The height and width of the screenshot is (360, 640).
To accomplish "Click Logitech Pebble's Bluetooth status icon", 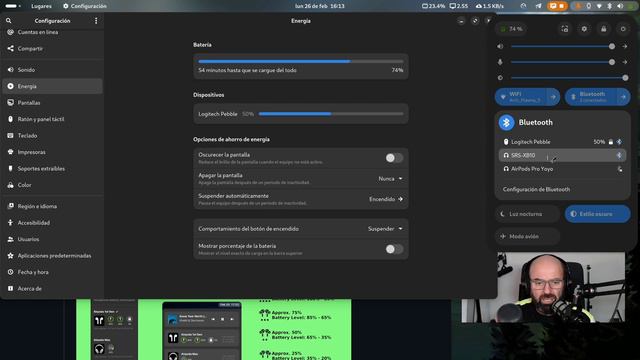I will pos(619,142).
